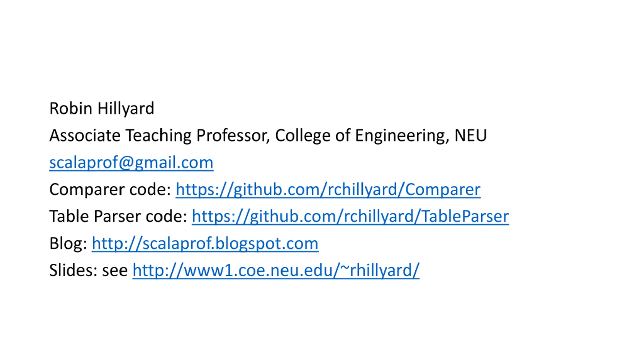Click the "NEU" abbreviation

click(470, 135)
